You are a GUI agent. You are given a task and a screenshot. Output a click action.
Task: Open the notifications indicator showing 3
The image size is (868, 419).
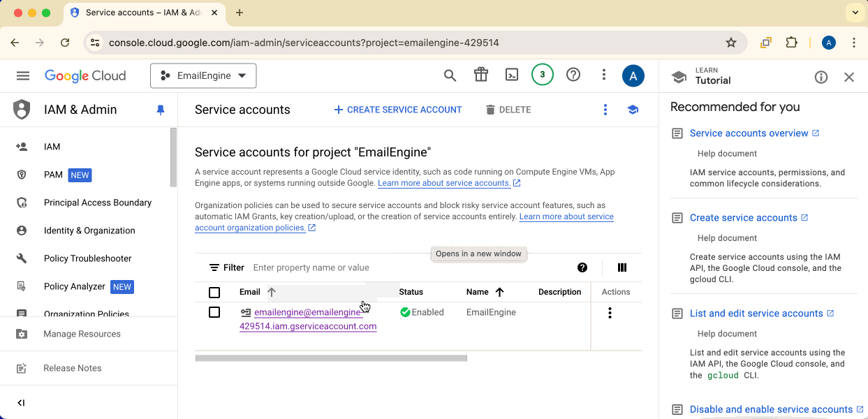pyautogui.click(x=543, y=74)
